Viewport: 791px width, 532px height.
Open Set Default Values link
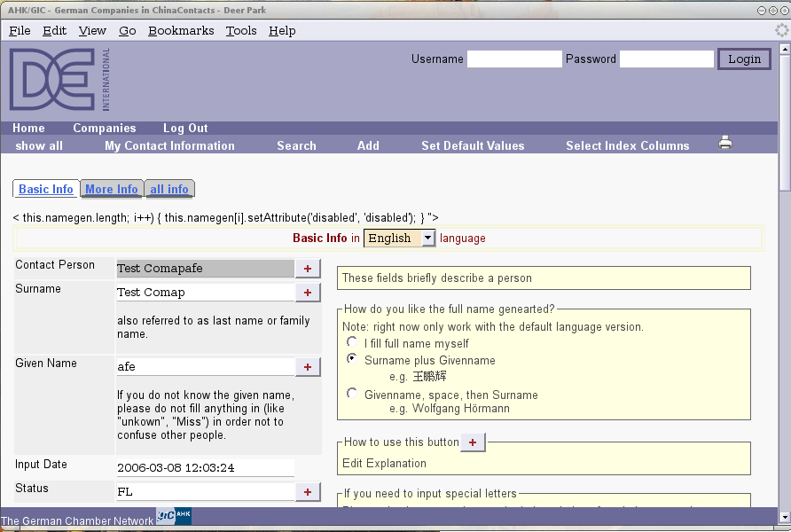click(x=473, y=145)
